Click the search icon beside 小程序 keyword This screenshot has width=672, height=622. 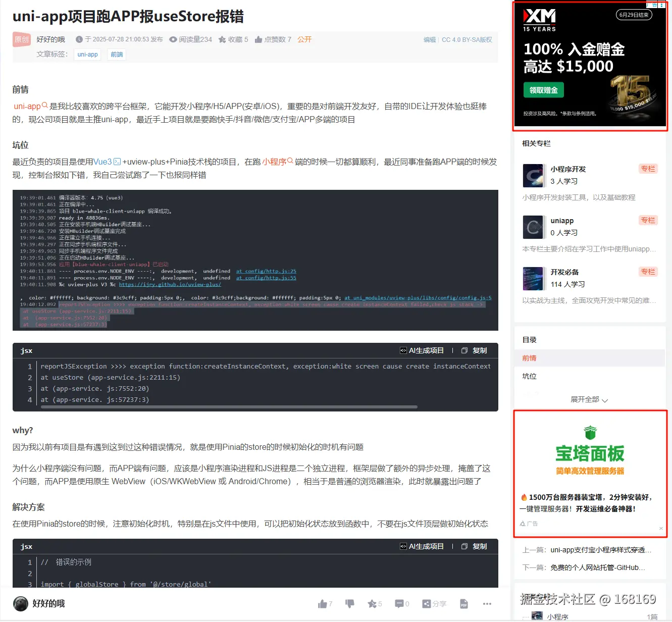click(x=290, y=162)
